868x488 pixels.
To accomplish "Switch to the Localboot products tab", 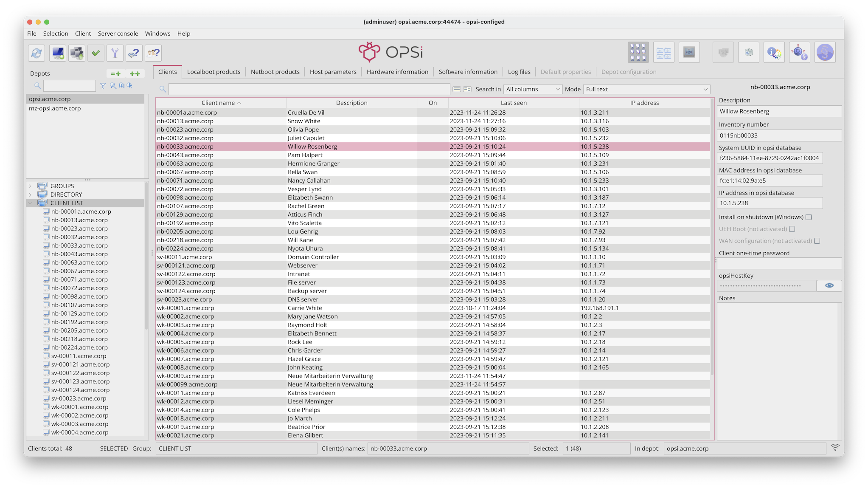I will [213, 72].
